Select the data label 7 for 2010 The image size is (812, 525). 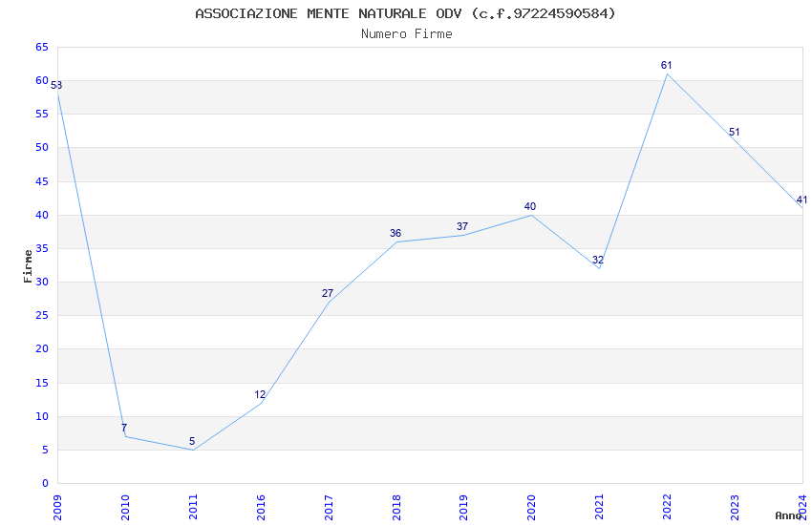pyautogui.click(x=124, y=428)
